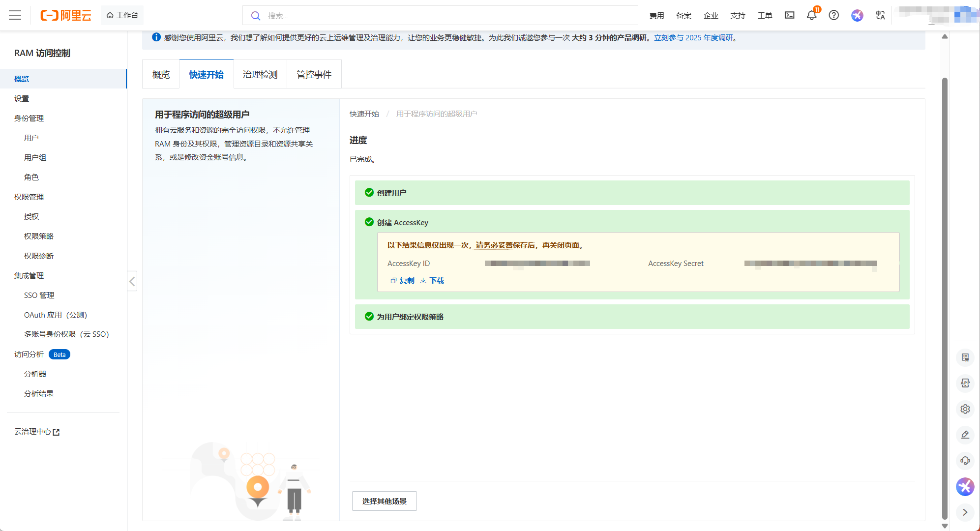Click the help question mark icon

click(x=833, y=15)
